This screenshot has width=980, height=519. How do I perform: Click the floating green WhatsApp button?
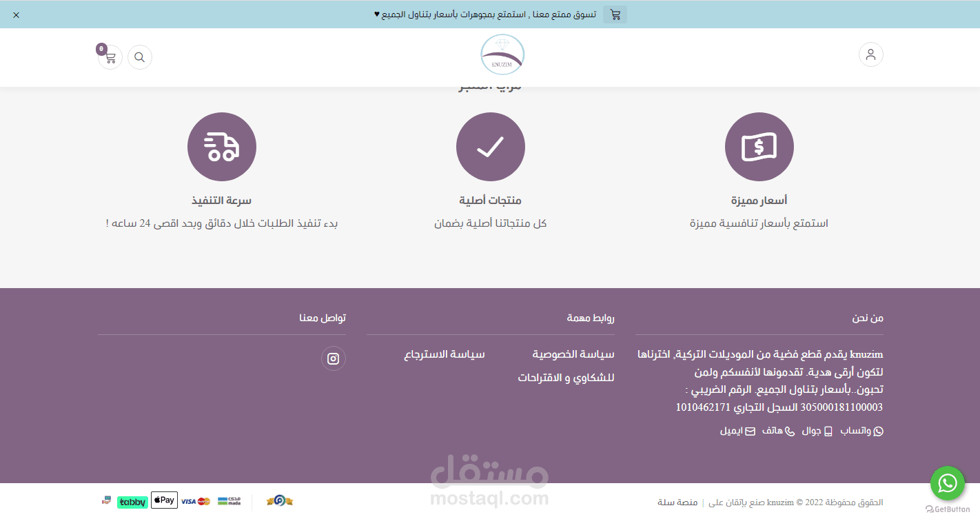point(948,483)
